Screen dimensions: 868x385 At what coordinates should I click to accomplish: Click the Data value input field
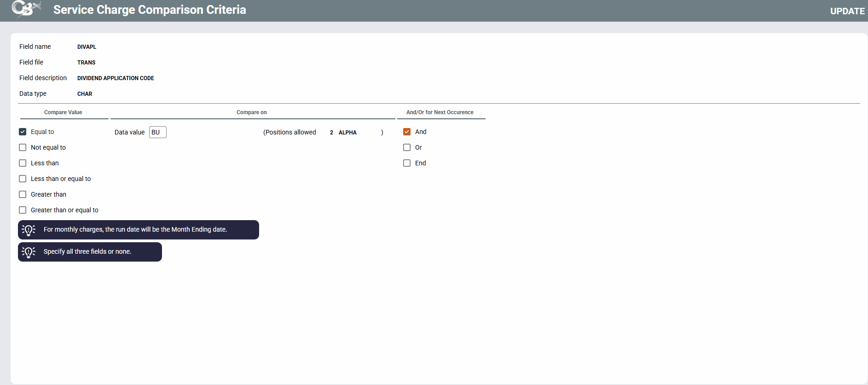tap(157, 132)
